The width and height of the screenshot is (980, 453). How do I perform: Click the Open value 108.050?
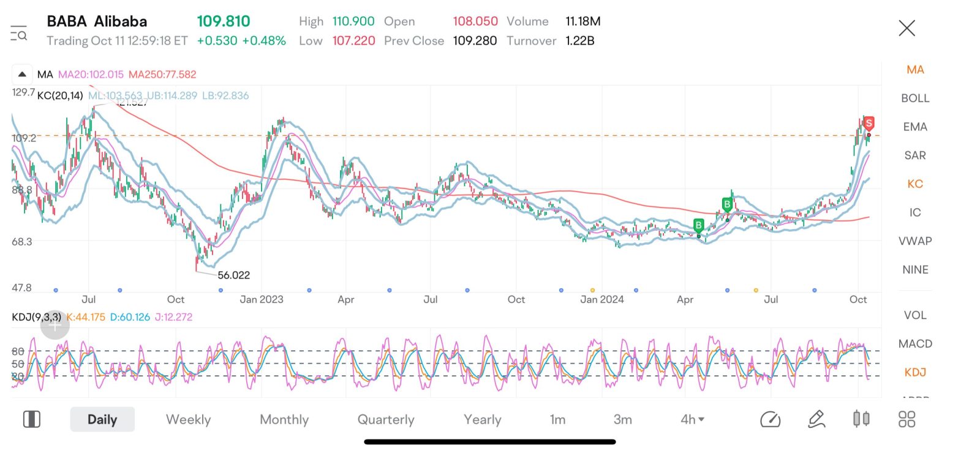[475, 21]
